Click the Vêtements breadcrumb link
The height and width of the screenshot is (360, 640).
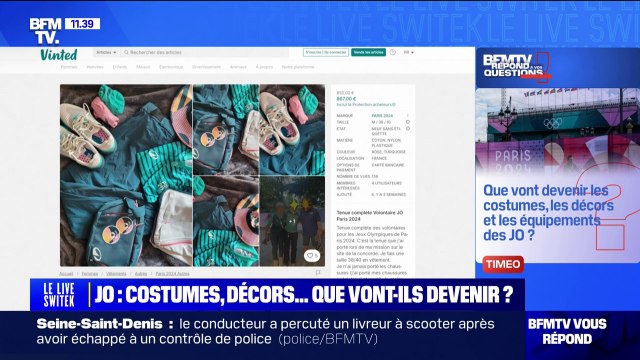116,274
